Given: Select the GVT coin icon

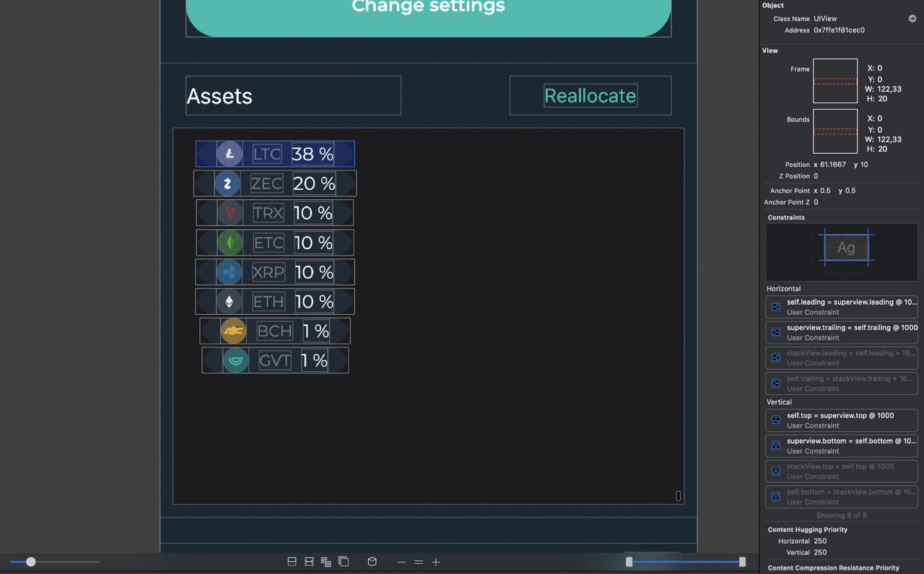Looking at the screenshot, I should [235, 360].
